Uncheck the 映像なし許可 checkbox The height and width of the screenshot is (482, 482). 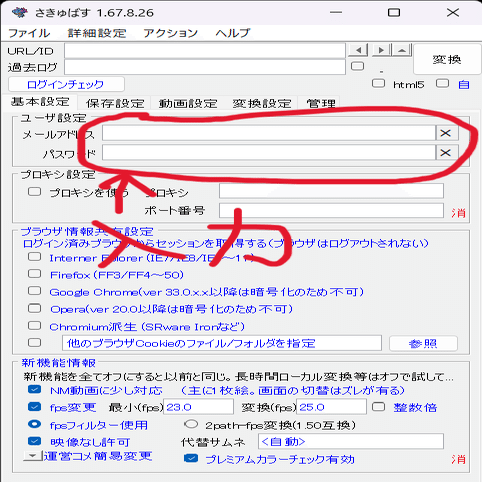click(x=34, y=441)
